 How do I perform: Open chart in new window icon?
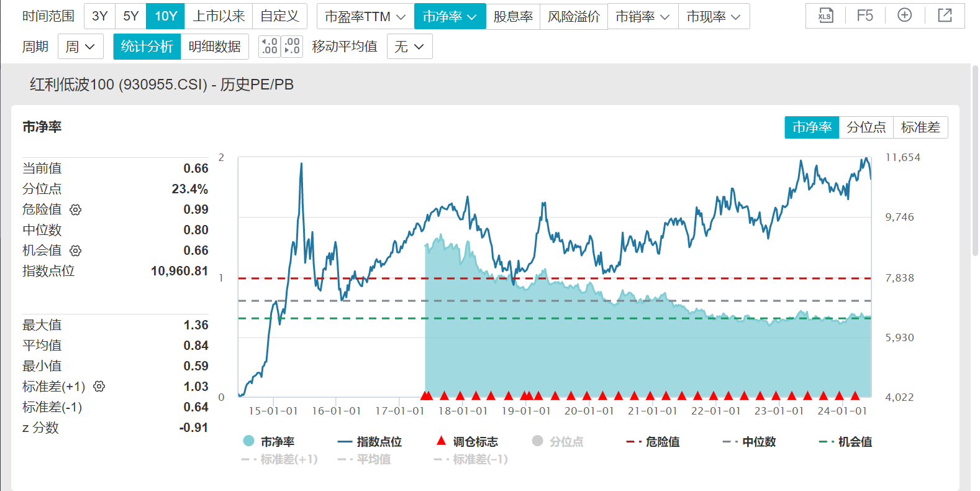pyautogui.click(x=945, y=16)
